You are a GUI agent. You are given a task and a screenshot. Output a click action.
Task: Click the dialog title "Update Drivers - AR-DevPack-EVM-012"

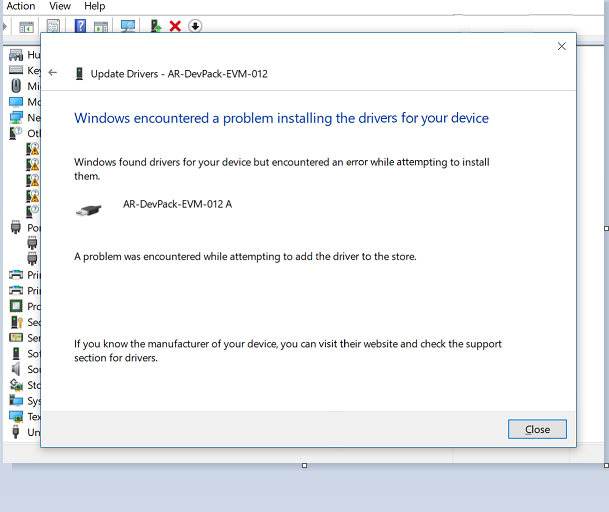[x=179, y=74]
